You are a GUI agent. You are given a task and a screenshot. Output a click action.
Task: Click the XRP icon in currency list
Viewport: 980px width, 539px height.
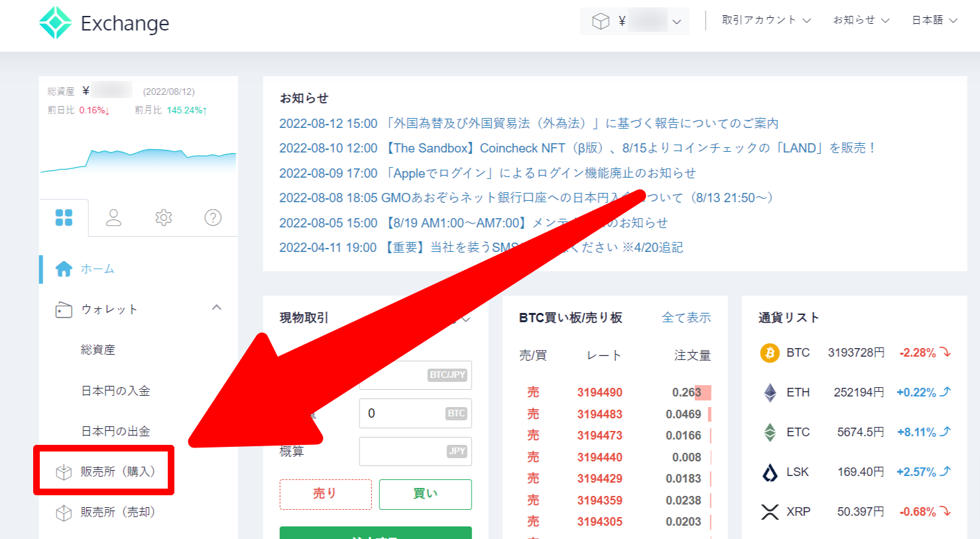[769, 512]
